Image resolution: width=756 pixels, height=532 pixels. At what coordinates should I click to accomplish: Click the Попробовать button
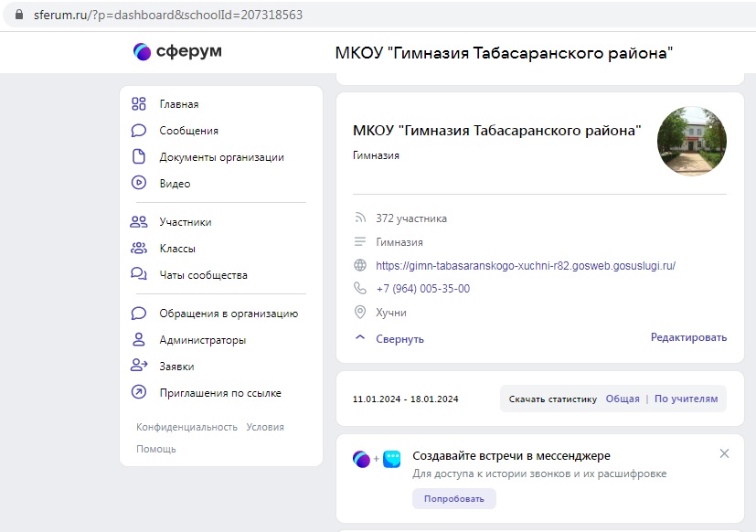click(x=453, y=499)
